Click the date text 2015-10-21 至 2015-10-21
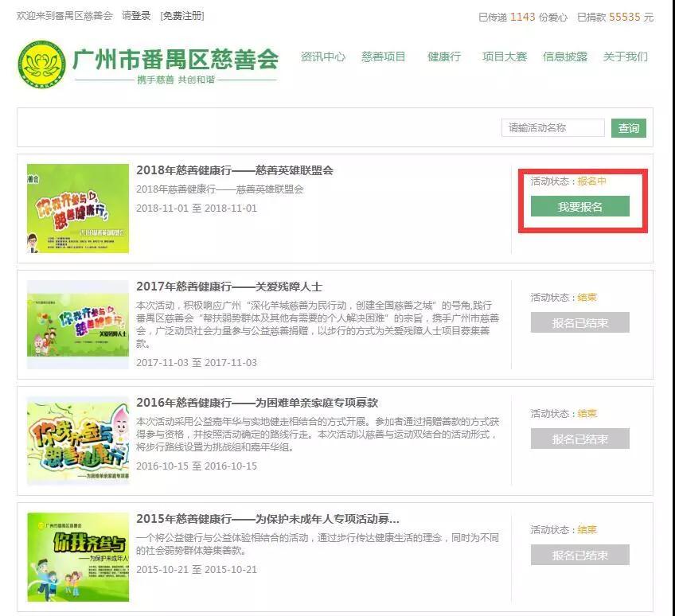The height and width of the screenshot is (616, 675). click(197, 569)
